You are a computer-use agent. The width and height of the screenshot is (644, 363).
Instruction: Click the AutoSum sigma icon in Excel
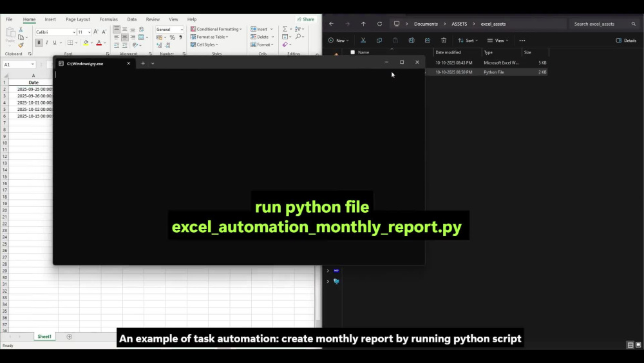tap(285, 29)
